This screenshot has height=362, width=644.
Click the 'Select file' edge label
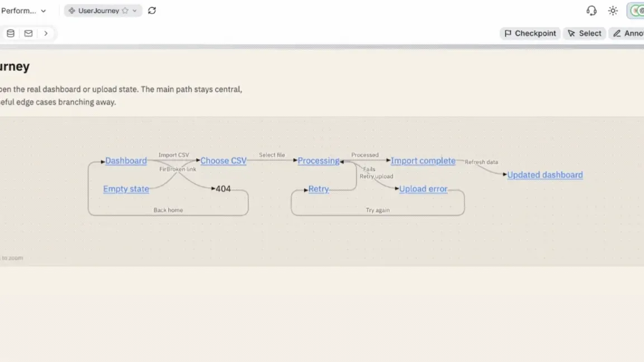(272, 155)
